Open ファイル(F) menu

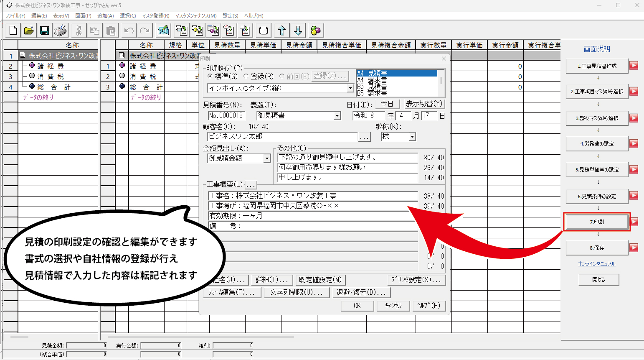coord(15,15)
